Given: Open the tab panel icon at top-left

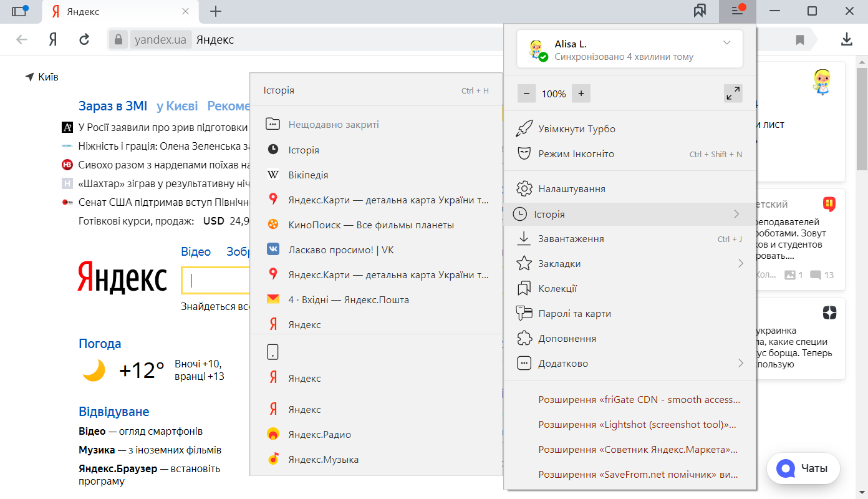Looking at the screenshot, I should click(20, 11).
